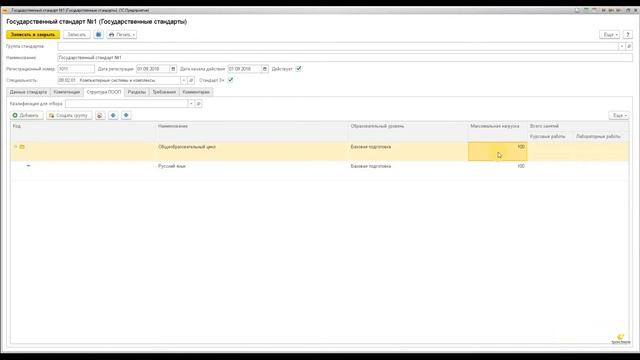Open the 'Группа стандартов' dropdown arrow

coord(622,47)
